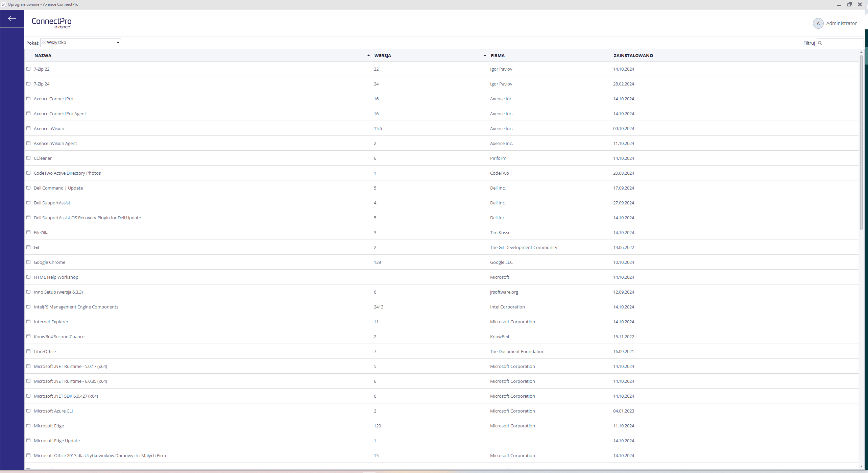The width and height of the screenshot is (868, 473).
Task: Click the CodeTwo company cell
Action: (x=499, y=173)
